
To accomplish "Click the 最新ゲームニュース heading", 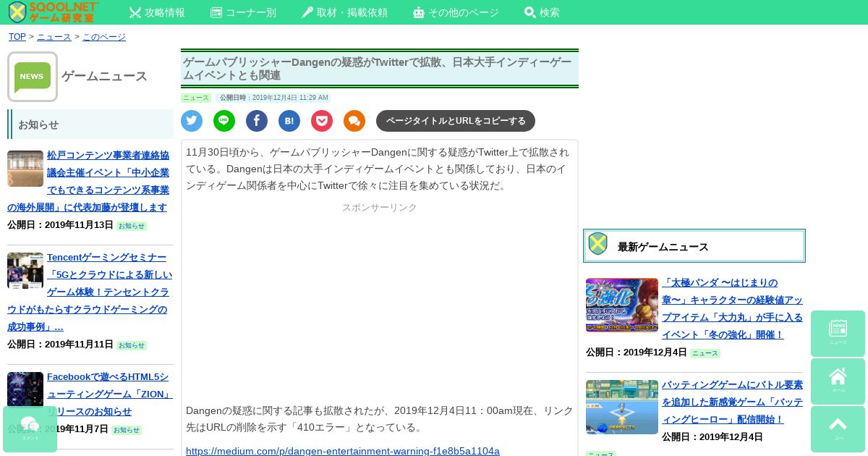I will 663,247.
